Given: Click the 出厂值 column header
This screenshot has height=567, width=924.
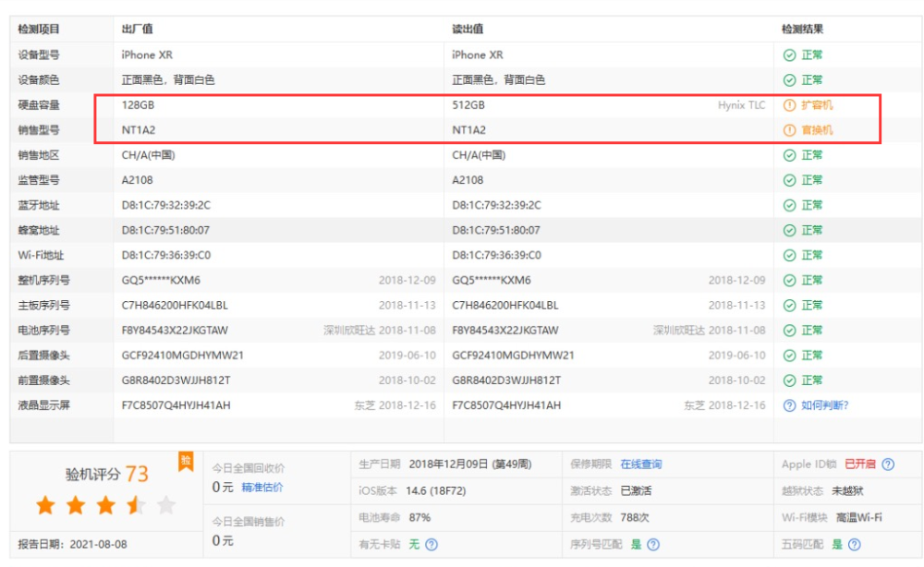Looking at the screenshot, I should [137, 30].
